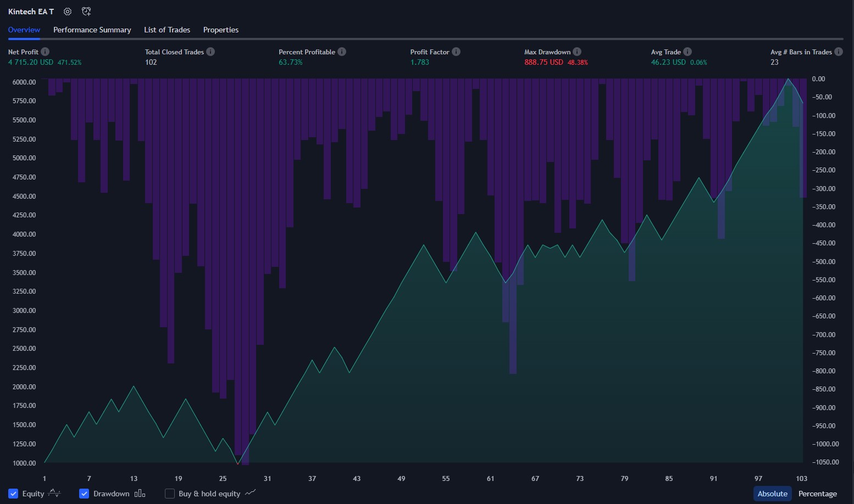This screenshot has height=504, width=854.
Task: Switch to the Overview tab
Action: 24,30
